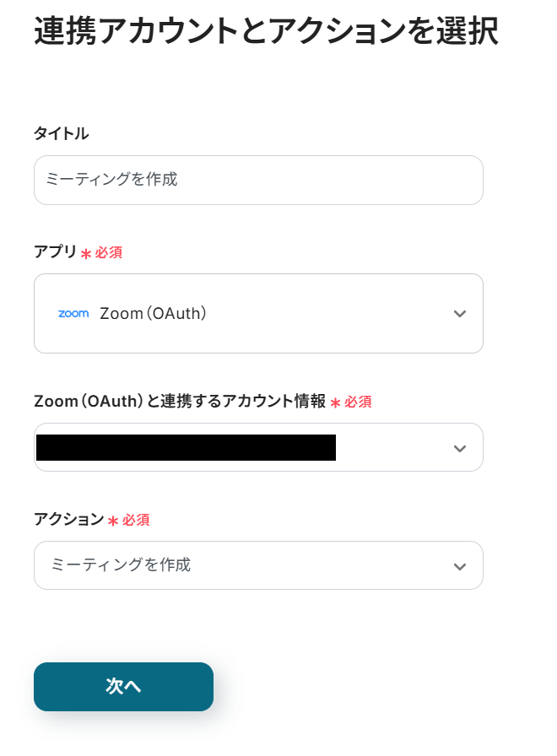Select the Zoom (OAuth) app name text
This screenshot has height=756, width=557.
coord(153,313)
